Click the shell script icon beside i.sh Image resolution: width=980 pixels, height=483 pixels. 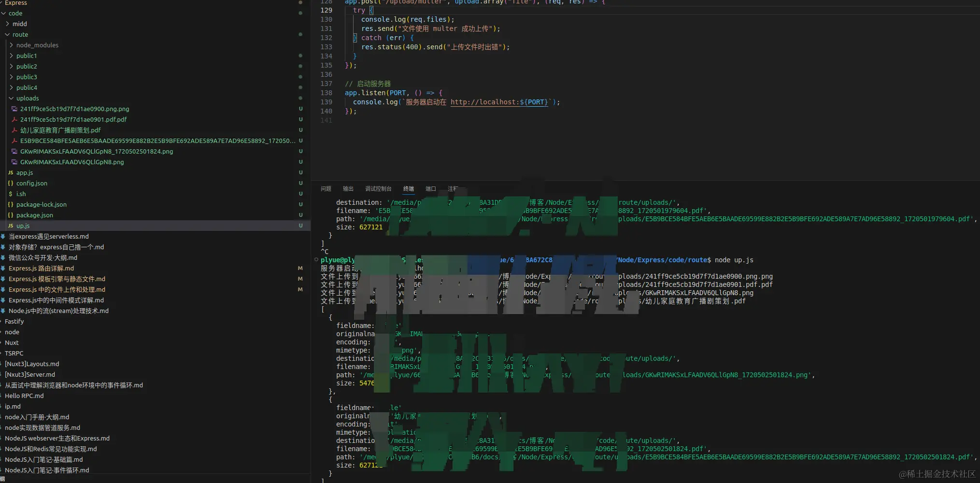[11, 194]
